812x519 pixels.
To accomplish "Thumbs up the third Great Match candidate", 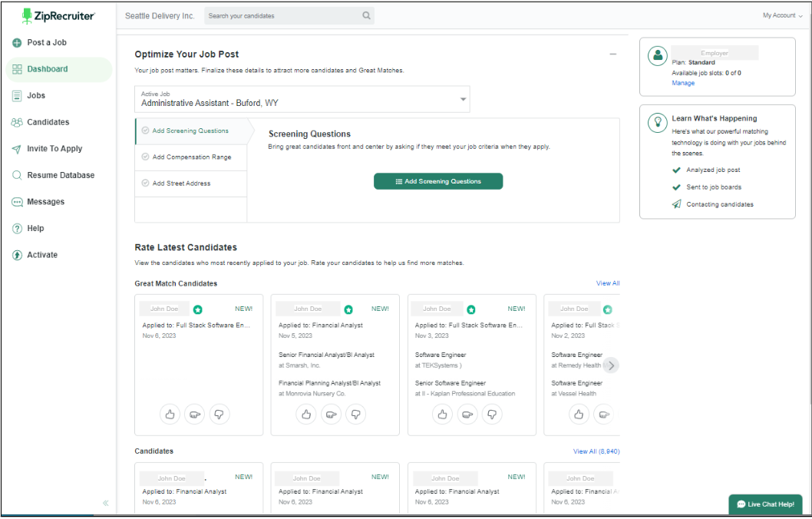I will [x=442, y=415].
